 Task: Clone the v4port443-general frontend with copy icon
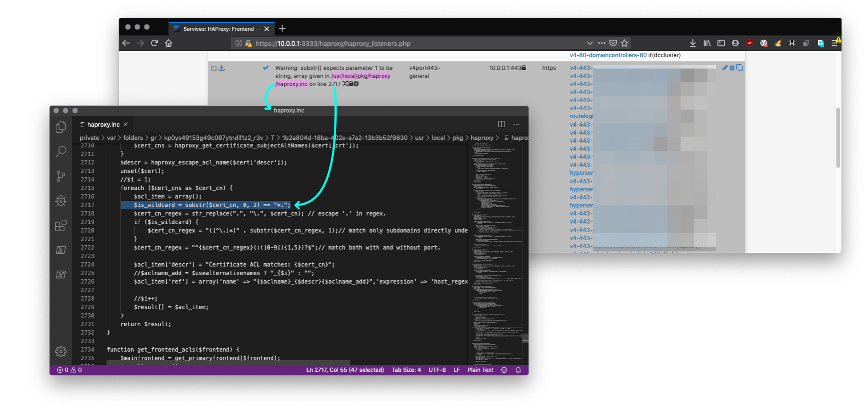point(740,68)
